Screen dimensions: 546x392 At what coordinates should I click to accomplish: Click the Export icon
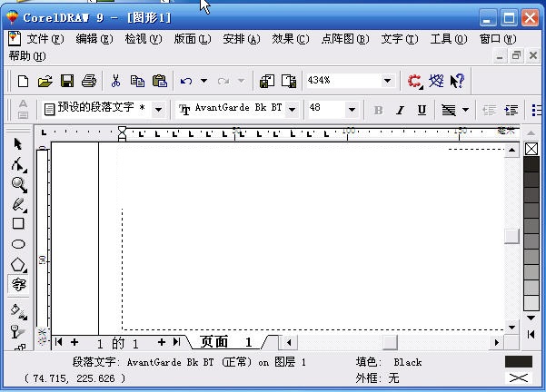(x=289, y=81)
